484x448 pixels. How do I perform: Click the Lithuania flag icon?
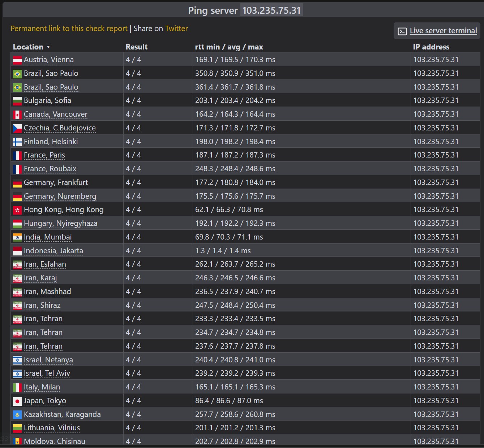(x=17, y=428)
